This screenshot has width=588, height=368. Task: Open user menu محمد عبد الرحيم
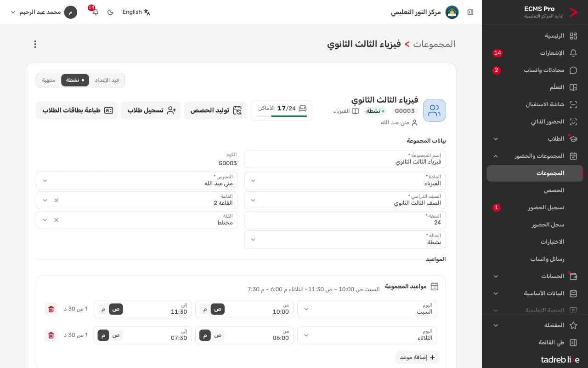coord(43,12)
